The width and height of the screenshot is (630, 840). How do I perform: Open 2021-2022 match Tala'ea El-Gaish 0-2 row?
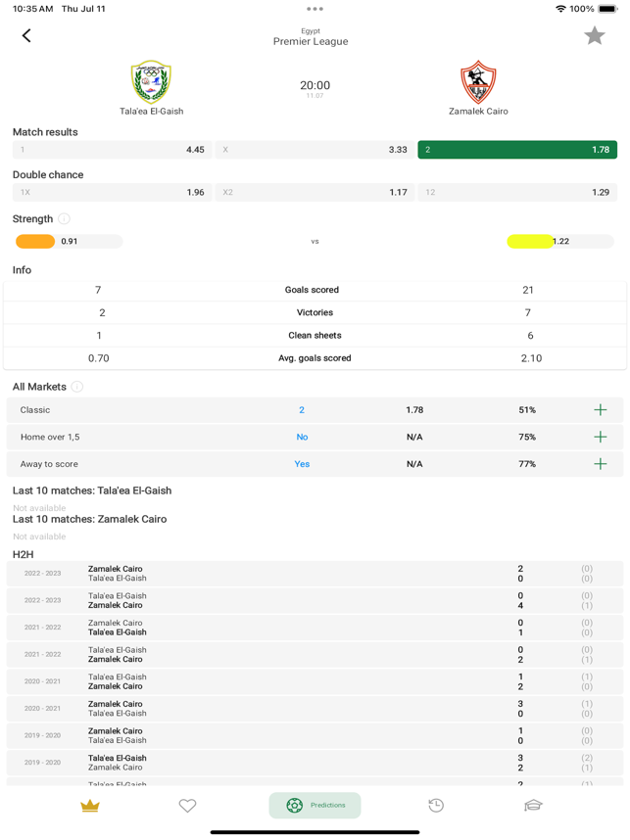315,654
